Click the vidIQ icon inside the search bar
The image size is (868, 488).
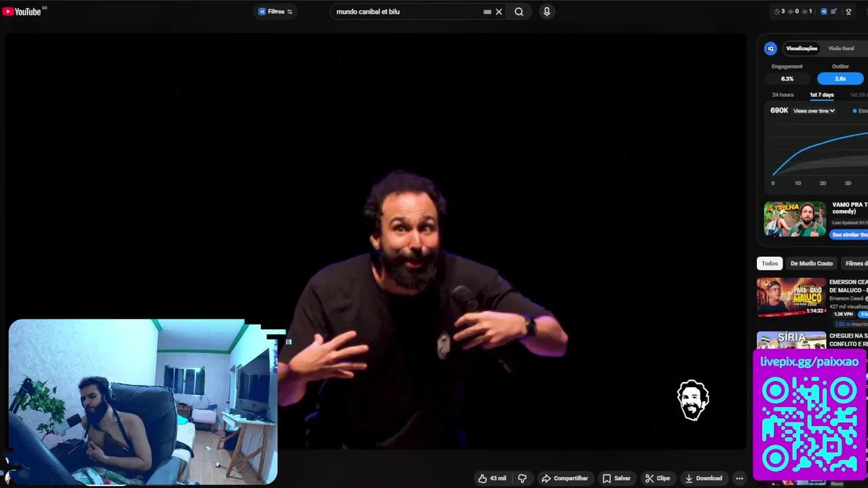[262, 12]
